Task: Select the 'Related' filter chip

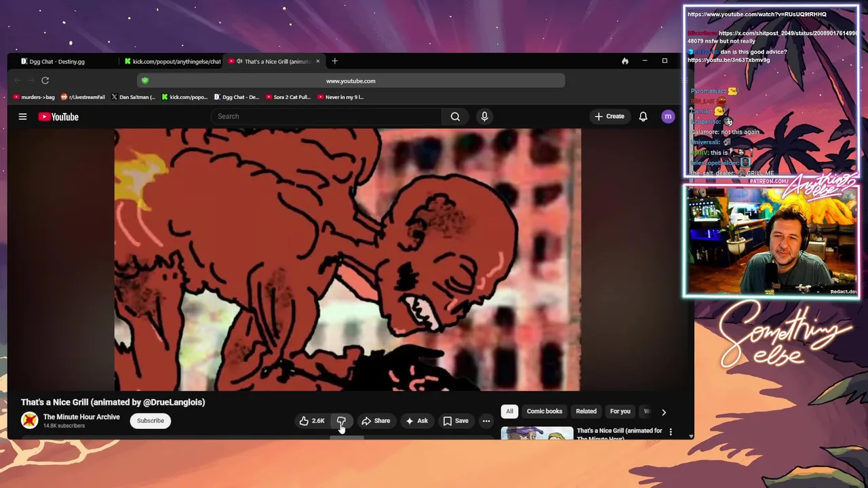Action: [x=586, y=411]
